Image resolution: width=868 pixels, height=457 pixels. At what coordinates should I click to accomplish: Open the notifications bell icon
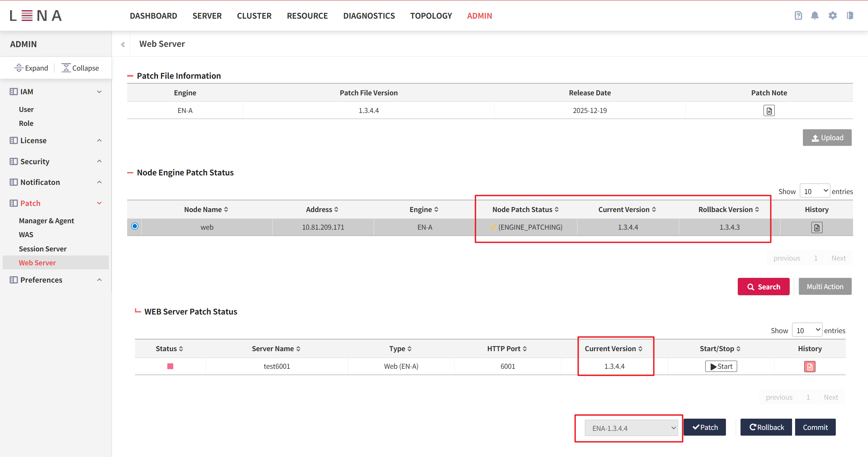(x=815, y=16)
